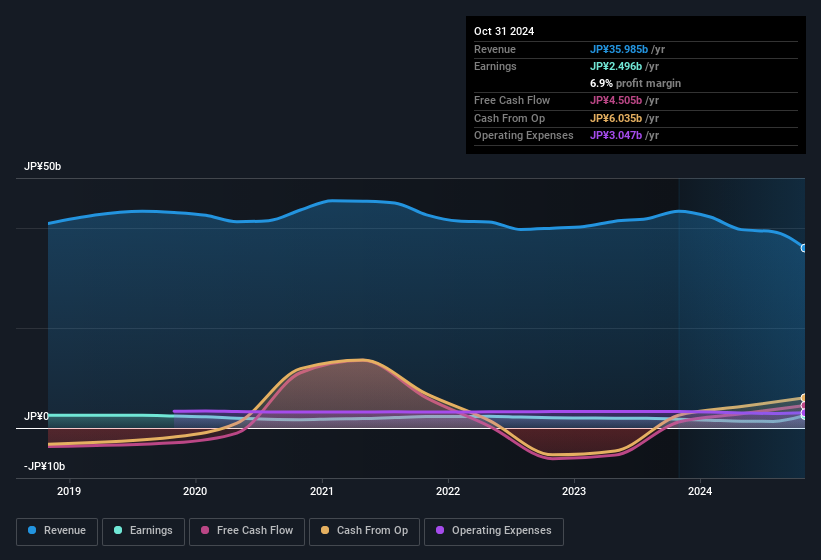Click the JP¥2.496b earnings value
The height and width of the screenshot is (560, 821).
click(x=616, y=66)
